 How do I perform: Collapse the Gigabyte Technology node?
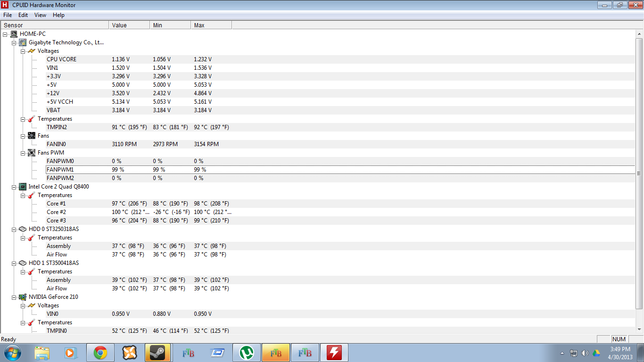coord(14,42)
